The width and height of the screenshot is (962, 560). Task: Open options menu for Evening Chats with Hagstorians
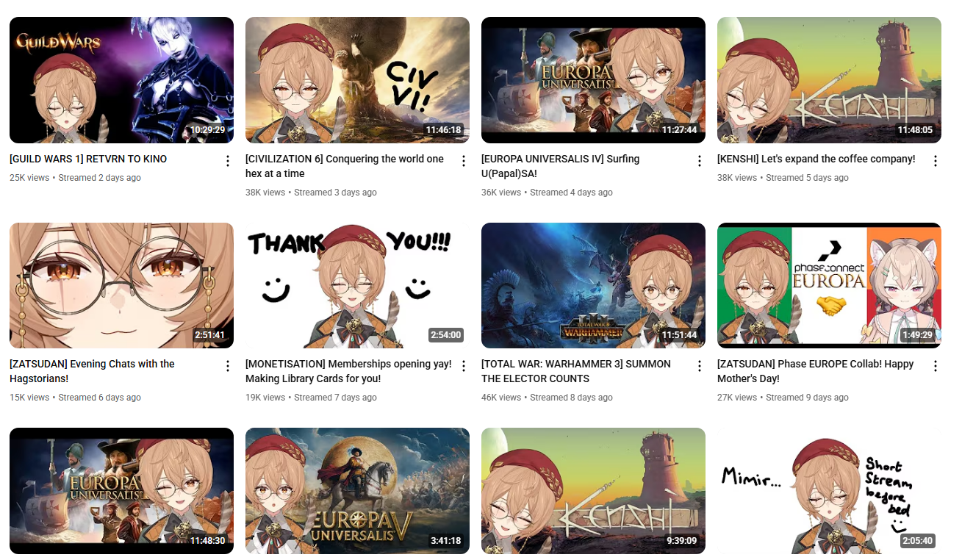coord(228,366)
